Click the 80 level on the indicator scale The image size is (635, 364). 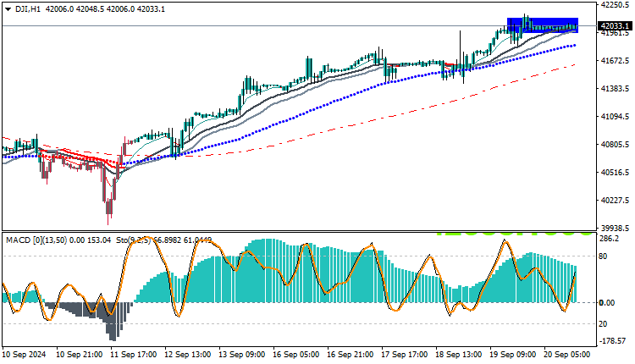pos(603,256)
